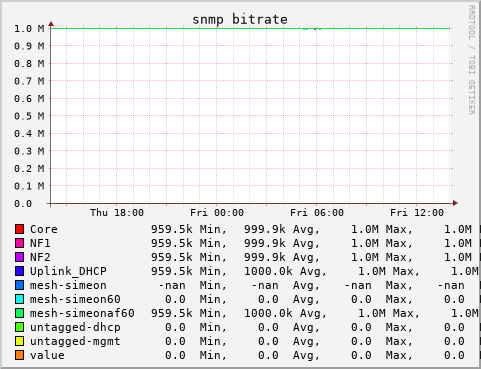Click the pink NF1 legend swatch

coord(19,243)
